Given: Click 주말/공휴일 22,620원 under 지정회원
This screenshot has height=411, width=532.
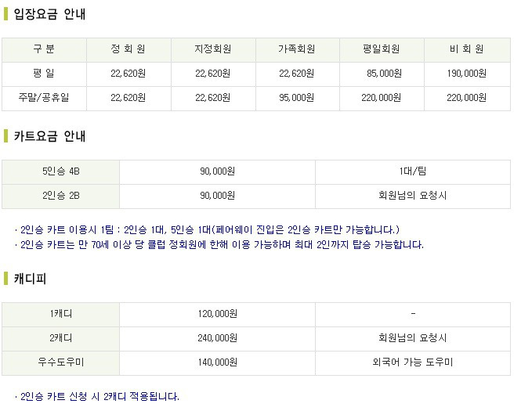Looking at the screenshot, I should click(213, 98).
